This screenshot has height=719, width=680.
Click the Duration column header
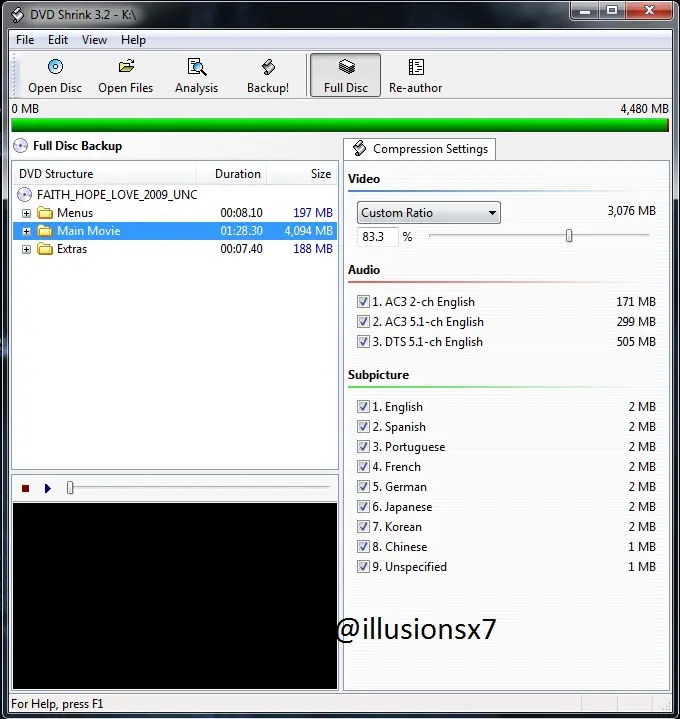[232, 174]
